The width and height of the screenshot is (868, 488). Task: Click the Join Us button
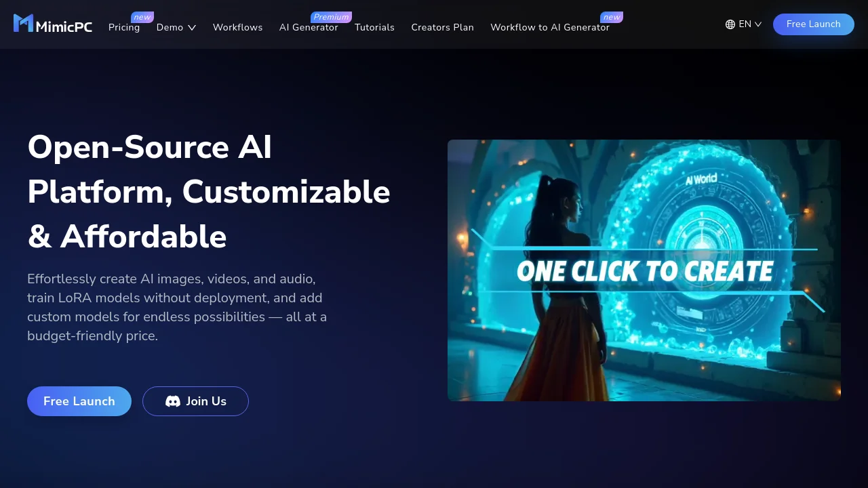point(195,401)
